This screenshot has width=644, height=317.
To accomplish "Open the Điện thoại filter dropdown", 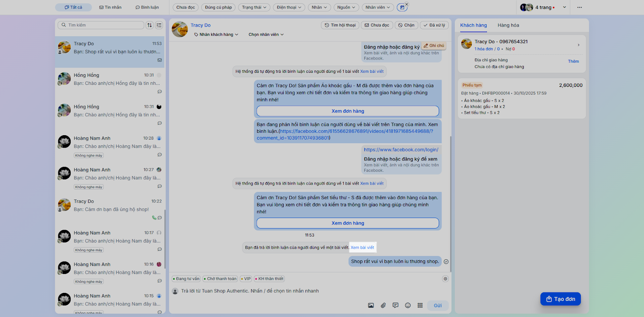I will 289,7.
